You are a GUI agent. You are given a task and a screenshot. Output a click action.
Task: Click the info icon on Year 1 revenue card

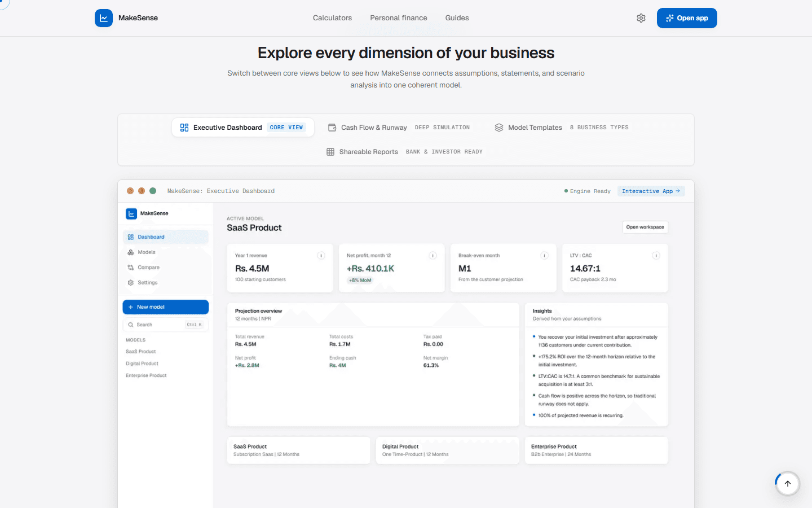point(321,256)
